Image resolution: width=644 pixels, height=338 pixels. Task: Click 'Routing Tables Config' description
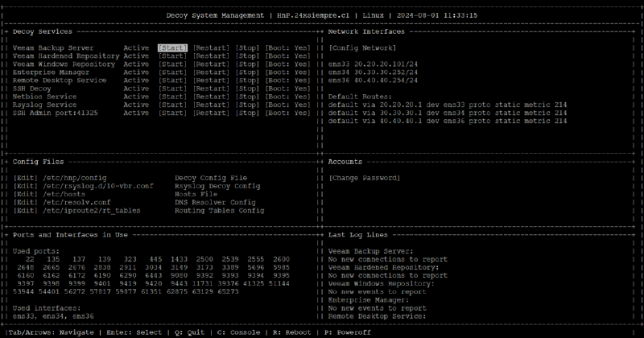(x=219, y=211)
